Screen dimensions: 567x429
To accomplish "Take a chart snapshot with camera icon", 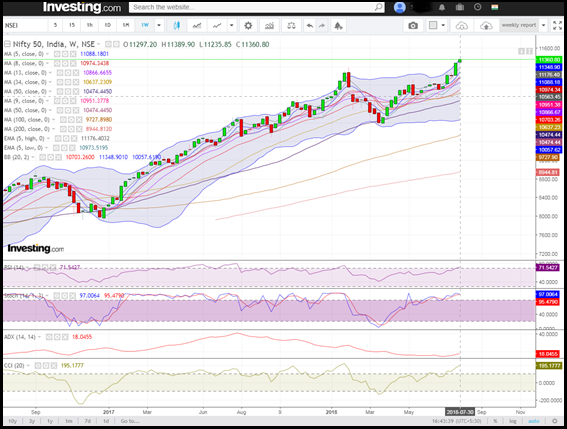I will [413, 26].
